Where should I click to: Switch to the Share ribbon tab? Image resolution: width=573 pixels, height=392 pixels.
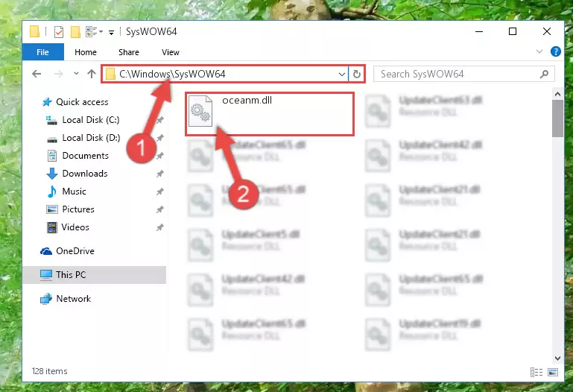click(129, 52)
